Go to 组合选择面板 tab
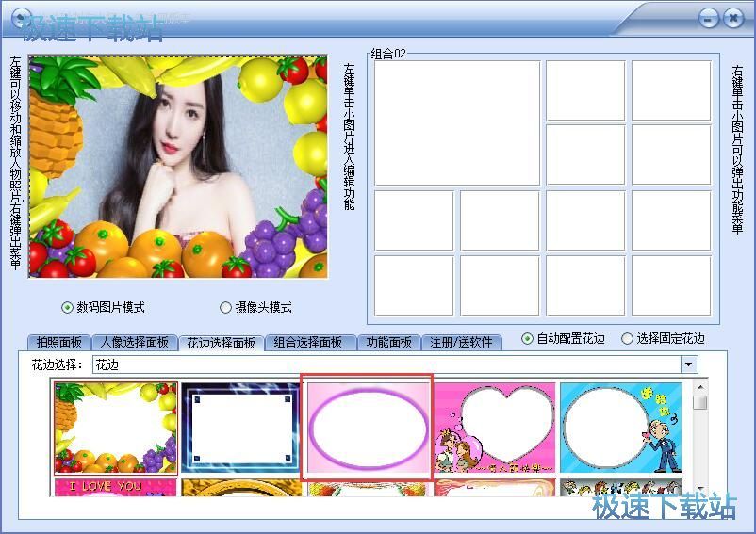The height and width of the screenshot is (534, 756). point(308,343)
